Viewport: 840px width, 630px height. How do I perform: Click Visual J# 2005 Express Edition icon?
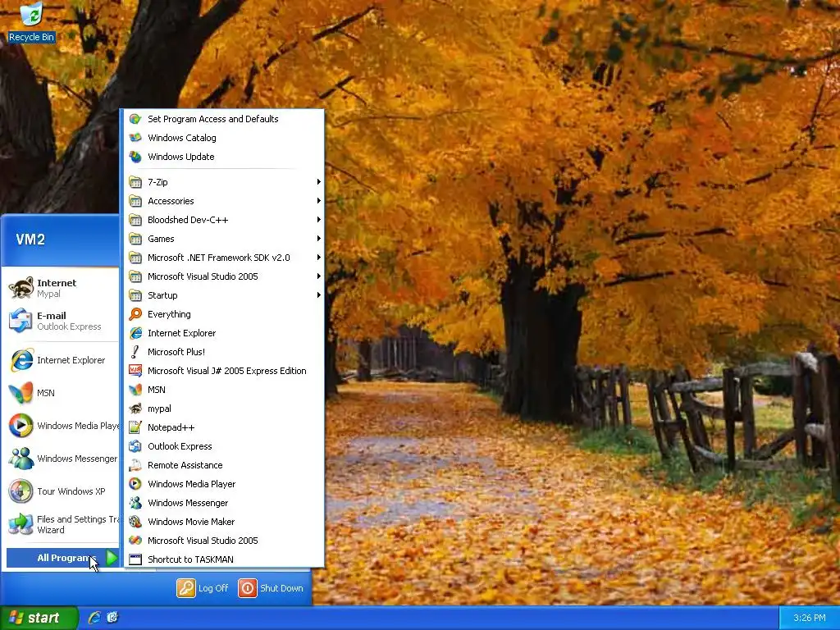coord(135,371)
